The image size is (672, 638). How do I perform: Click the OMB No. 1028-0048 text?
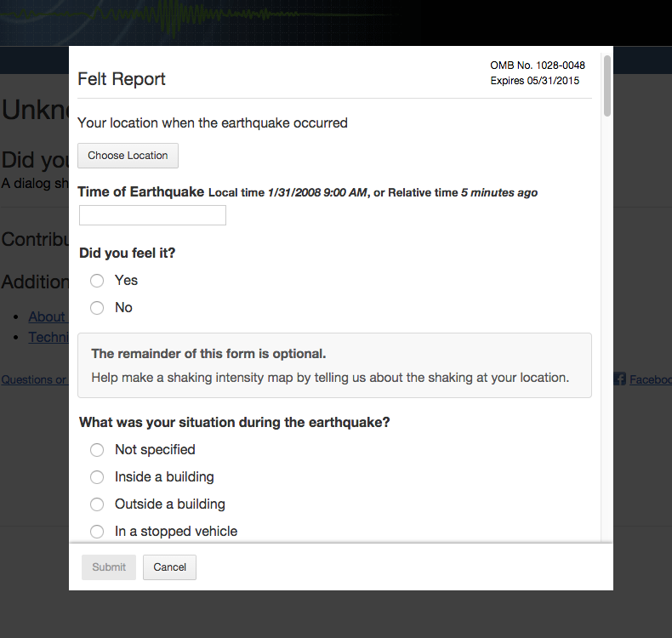(x=538, y=66)
